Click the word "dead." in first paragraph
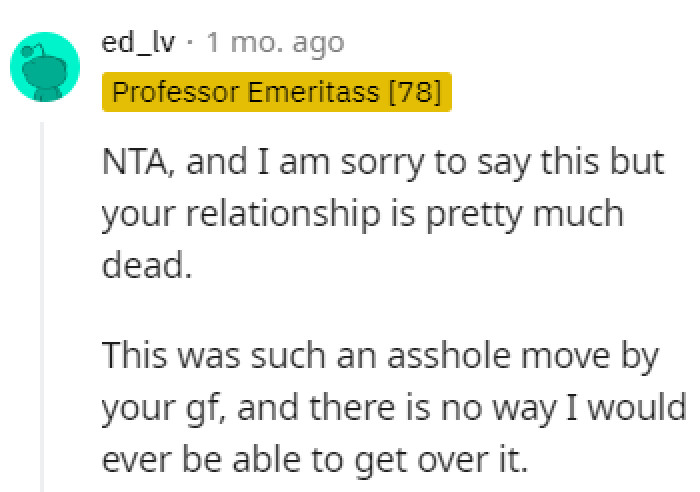The width and height of the screenshot is (700, 492). (146, 267)
